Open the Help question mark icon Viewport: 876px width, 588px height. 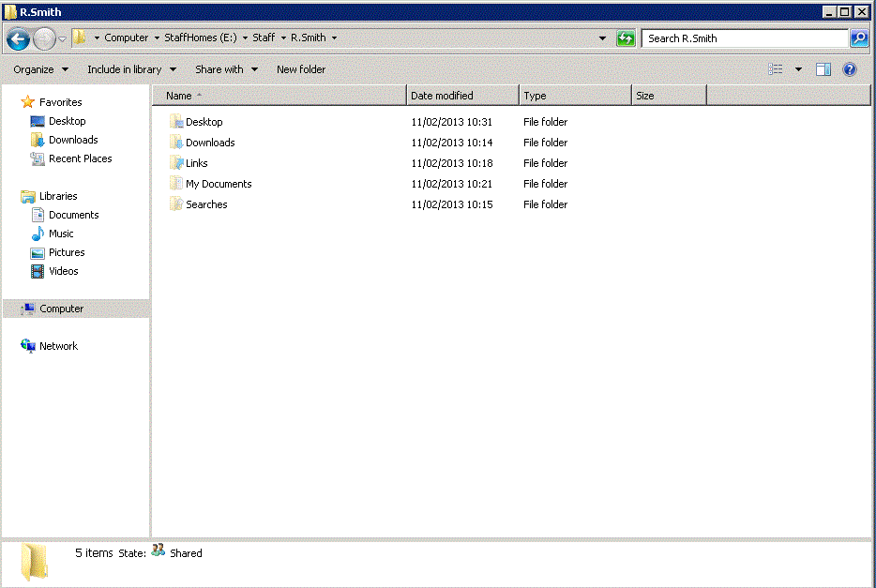850,69
